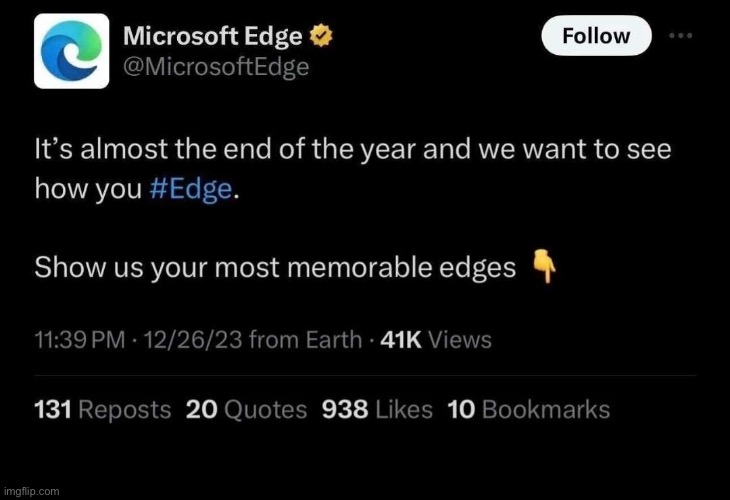Image resolution: width=730 pixels, height=500 pixels.
Task: Click the gold verified badge
Action: (321, 36)
